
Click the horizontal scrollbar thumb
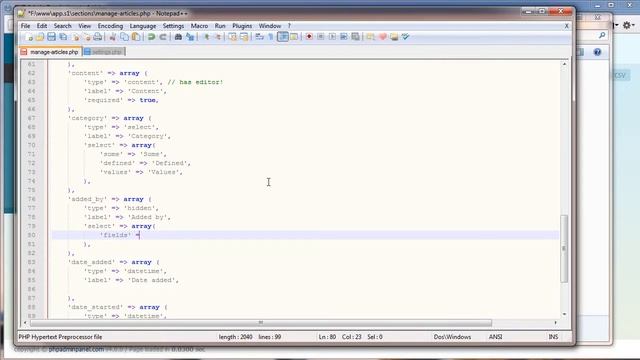[261, 323]
